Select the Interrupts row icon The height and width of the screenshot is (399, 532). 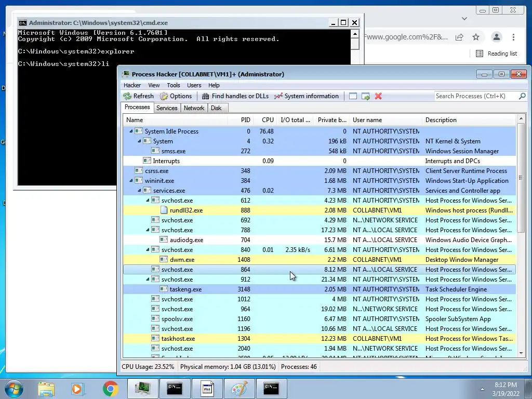click(147, 161)
